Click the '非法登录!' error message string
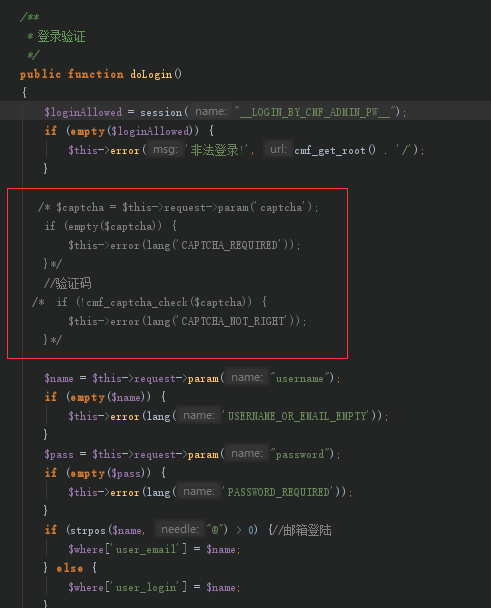The width and height of the screenshot is (491, 608). (217, 150)
